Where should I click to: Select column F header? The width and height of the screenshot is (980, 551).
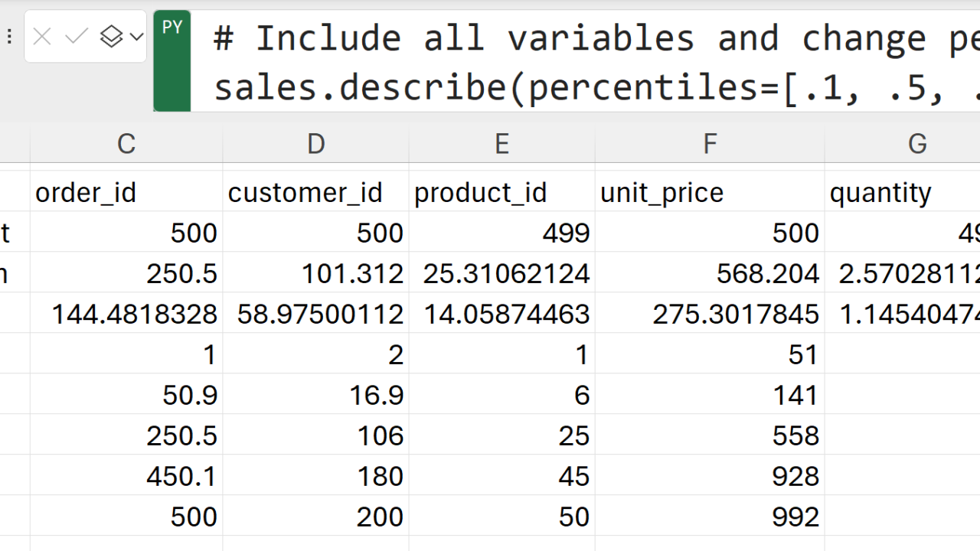coord(710,143)
